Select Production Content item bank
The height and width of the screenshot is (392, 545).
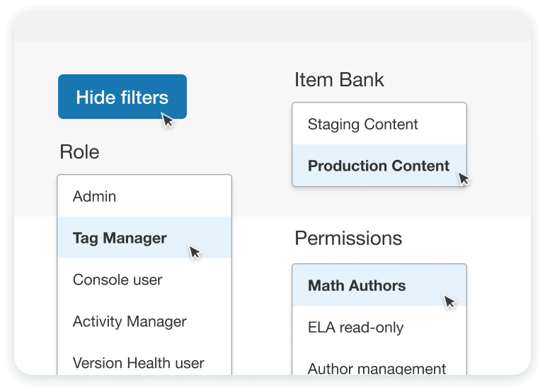[x=378, y=166]
